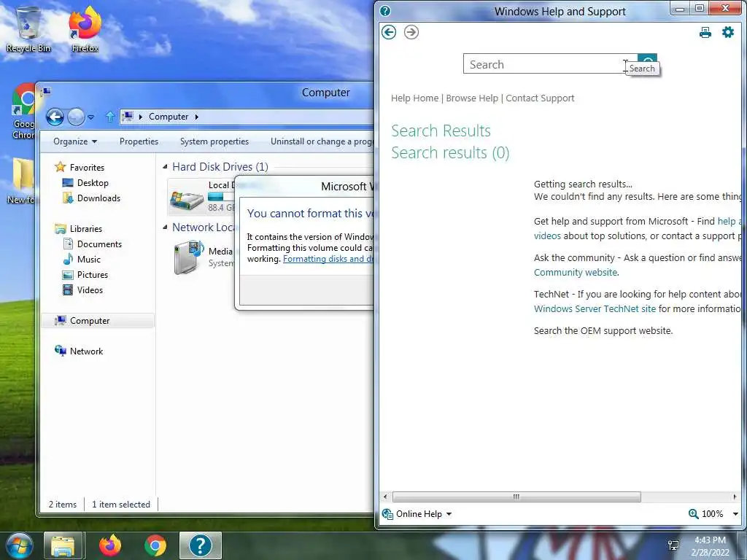Click the Search text field in Help
Viewport: 747px width, 560px height.
(550, 64)
